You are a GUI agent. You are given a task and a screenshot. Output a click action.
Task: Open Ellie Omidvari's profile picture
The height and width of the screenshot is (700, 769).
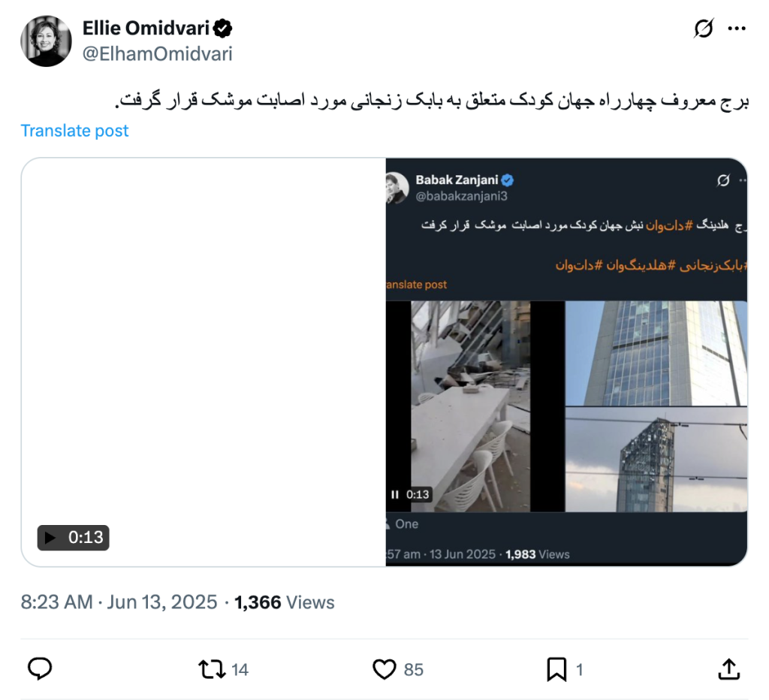pyautogui.click(x=46, y=41)
